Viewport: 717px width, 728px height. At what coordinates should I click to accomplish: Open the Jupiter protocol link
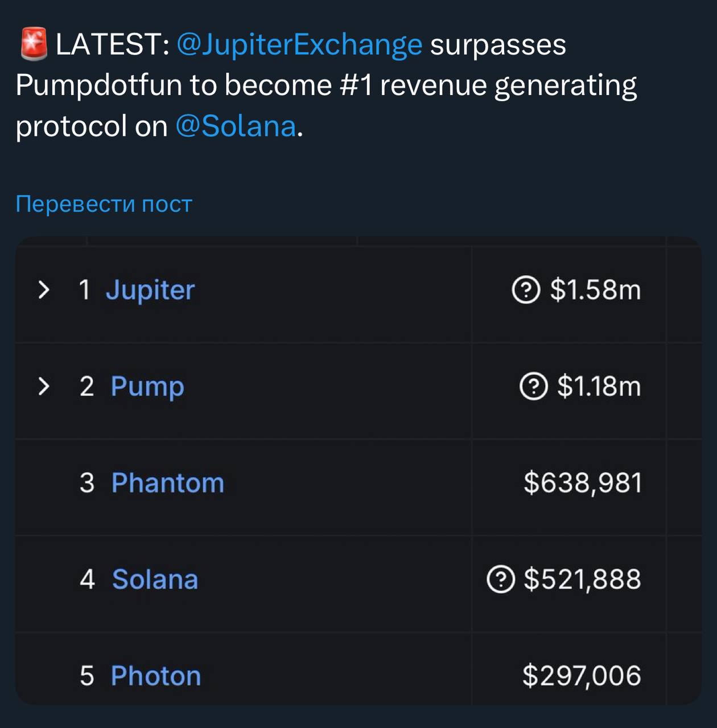[x=150, y=291]
